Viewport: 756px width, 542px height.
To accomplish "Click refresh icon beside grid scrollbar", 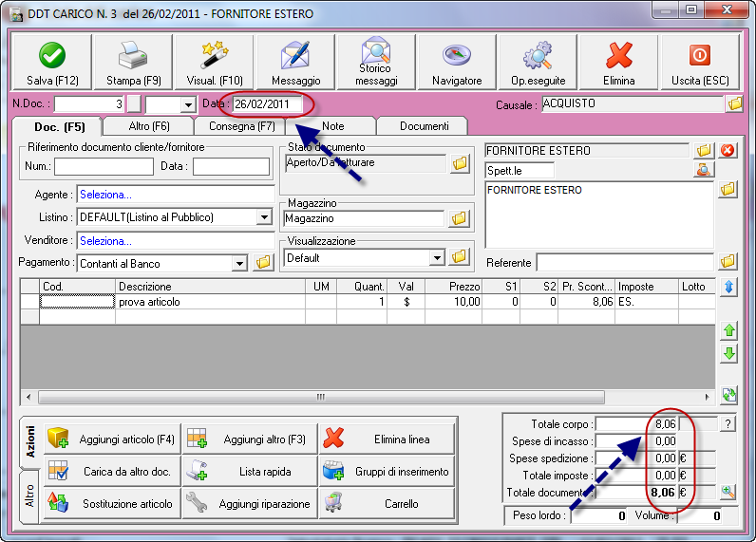I will [x=729, y=396].
